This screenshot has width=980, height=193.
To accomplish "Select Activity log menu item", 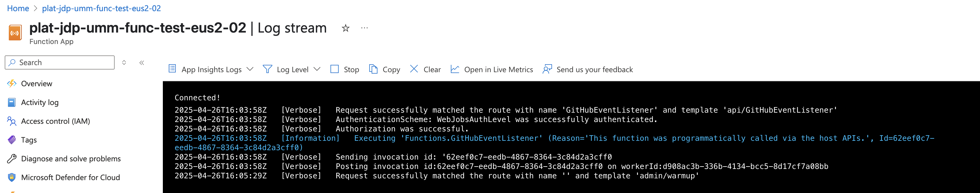I will (x=40, y=102).
